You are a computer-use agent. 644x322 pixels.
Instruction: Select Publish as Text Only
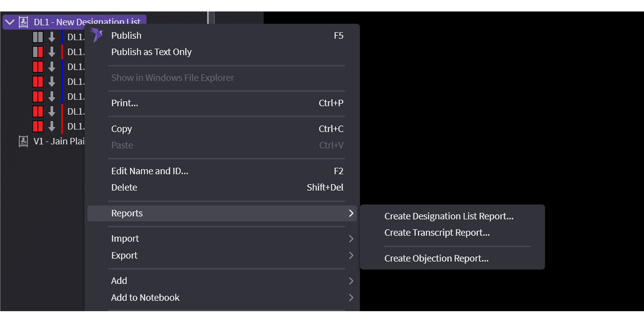pos(151,52)
